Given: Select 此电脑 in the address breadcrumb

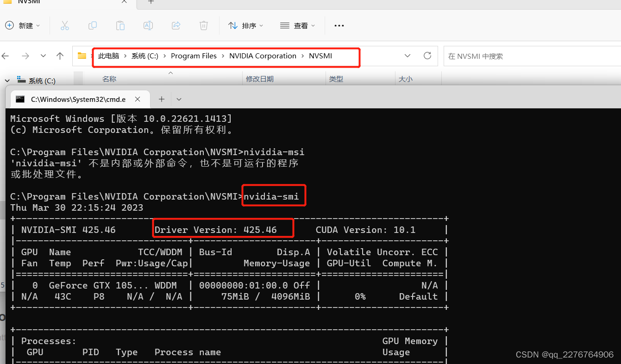Looking at the screenshot, I should (109, 56).
